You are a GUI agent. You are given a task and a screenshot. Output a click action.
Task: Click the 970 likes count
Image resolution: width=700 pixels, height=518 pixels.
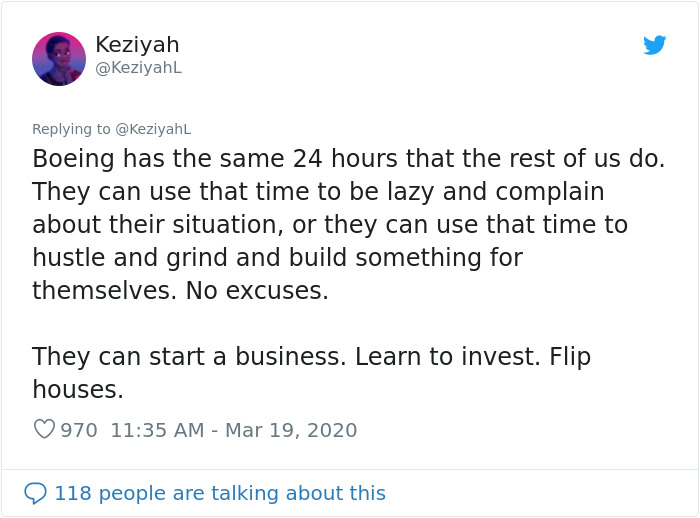tap(79, 430)
